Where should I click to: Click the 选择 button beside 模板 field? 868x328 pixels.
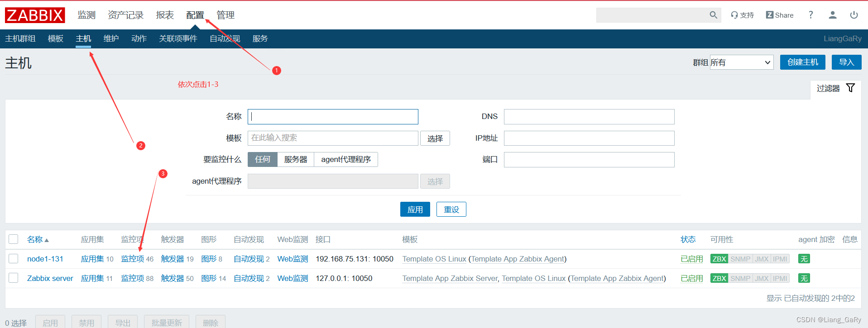[435, 138]
